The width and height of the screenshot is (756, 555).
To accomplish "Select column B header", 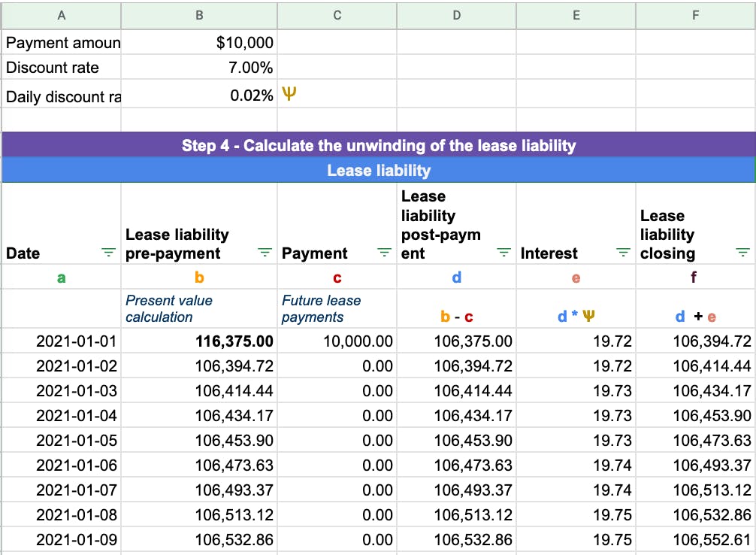I will tap(199, 14).
